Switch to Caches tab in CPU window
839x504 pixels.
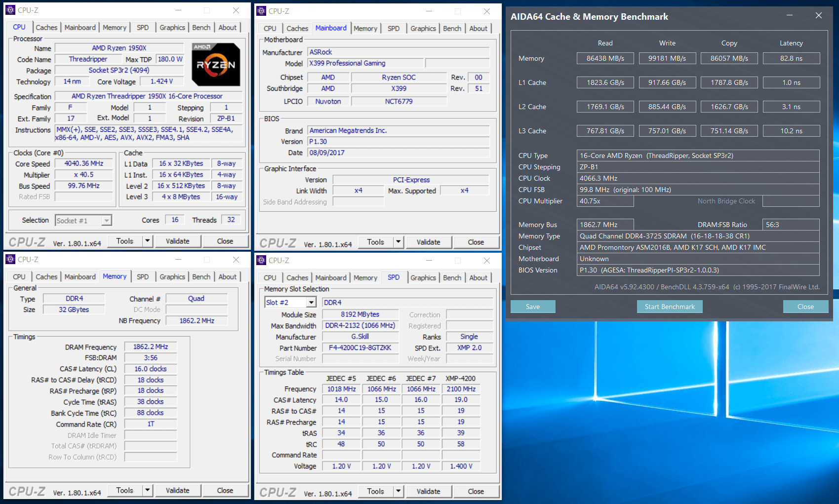(x=46, y=28)
